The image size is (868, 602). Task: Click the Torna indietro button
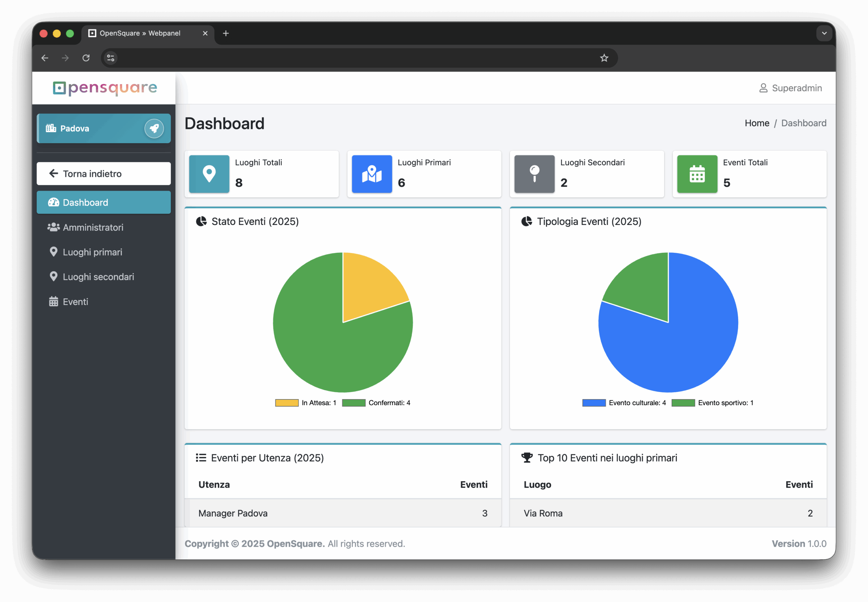[x=103, y=173]
